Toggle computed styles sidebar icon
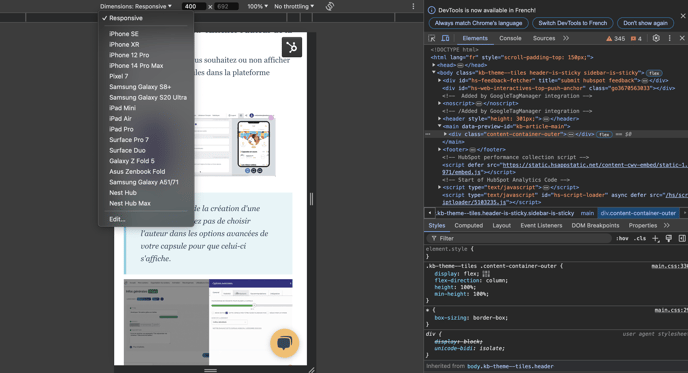Viewport: 688px width, 373px height. pos(682,238)
